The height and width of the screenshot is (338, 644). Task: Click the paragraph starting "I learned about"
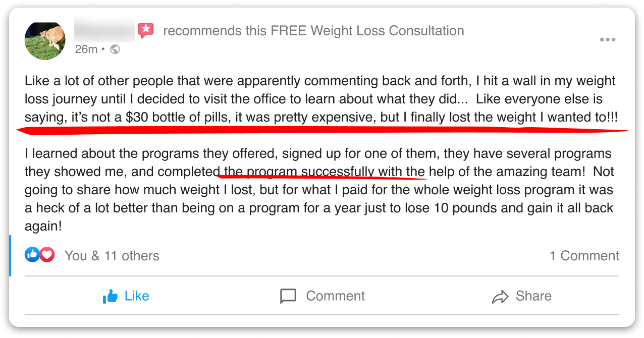click(x=319, y=189)
